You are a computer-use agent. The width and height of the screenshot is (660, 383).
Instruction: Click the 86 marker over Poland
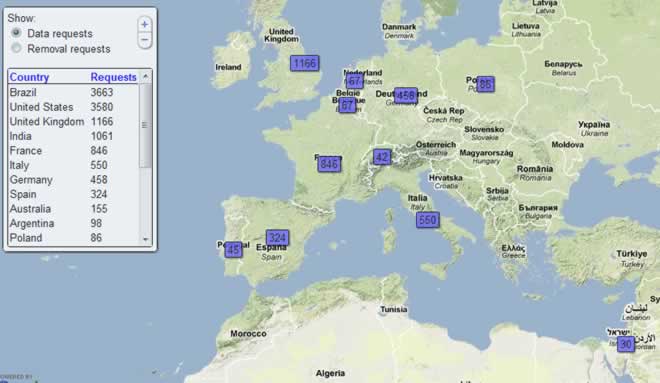(485, 84)
